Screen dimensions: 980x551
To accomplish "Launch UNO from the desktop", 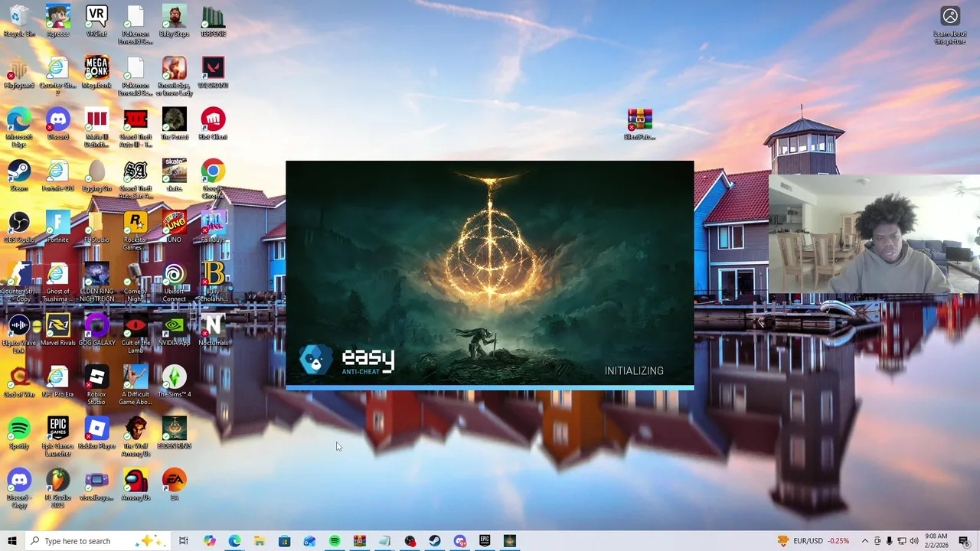I will pyautogui.click(x=174, y=227).
